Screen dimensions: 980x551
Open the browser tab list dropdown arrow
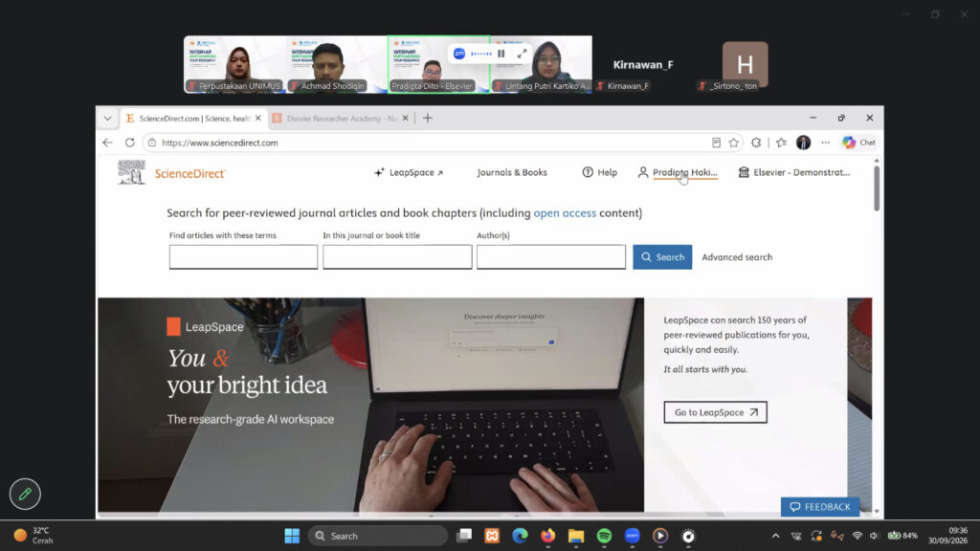[x=107, y=118]
